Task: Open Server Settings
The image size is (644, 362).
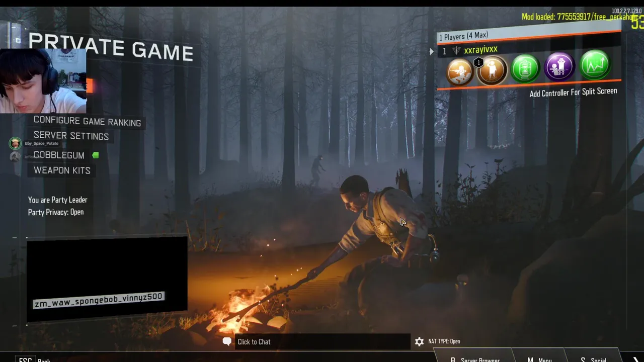Action: [x=71, y=136]
